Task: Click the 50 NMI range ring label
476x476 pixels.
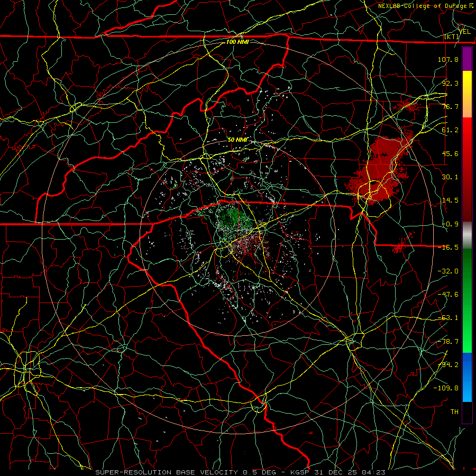Action: point(237,140)
